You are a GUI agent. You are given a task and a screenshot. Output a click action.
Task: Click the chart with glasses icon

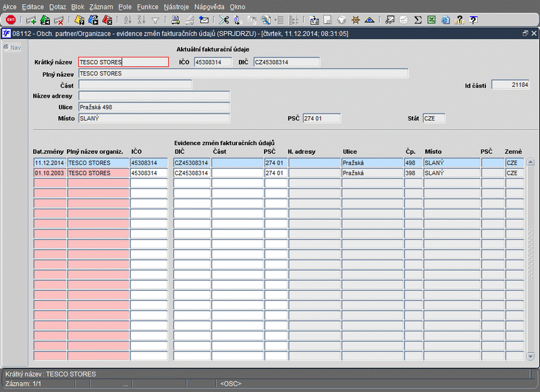coord(390,20)
